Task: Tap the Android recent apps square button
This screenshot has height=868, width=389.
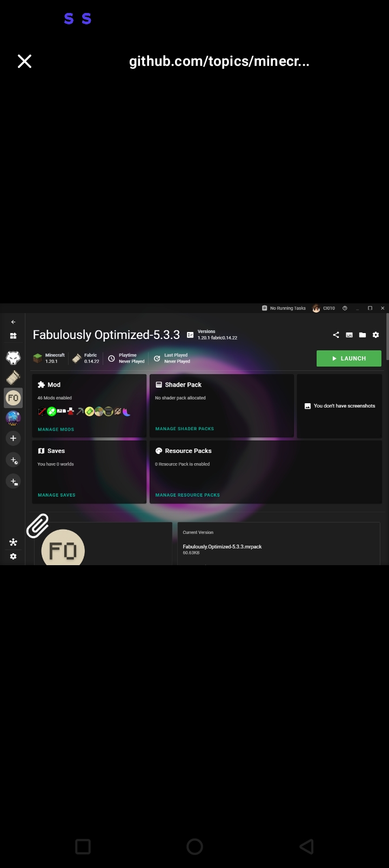Action: (x=83, y=846)
